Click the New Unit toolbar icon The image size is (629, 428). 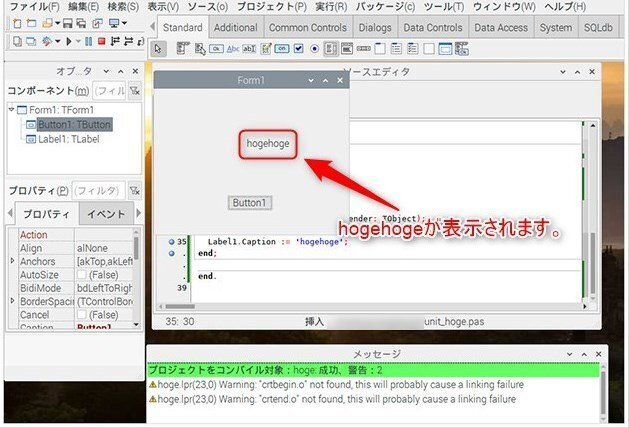point(17,24)
